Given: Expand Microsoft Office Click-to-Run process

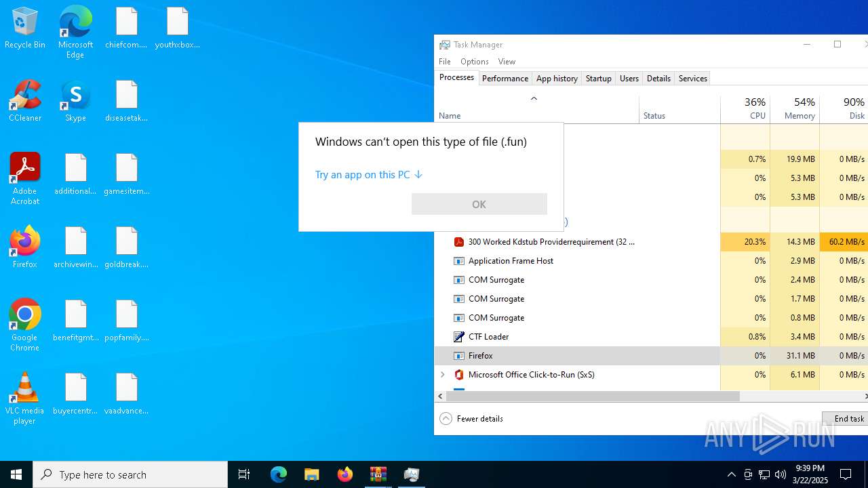Looking at the screenshot, I should [x=443, y=375].
